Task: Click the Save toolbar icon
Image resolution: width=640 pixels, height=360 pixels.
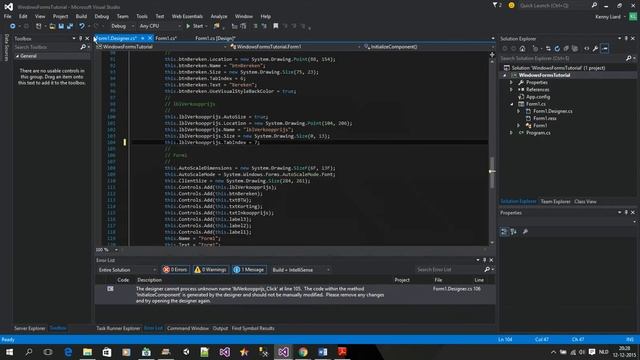Action: (61, 26)
